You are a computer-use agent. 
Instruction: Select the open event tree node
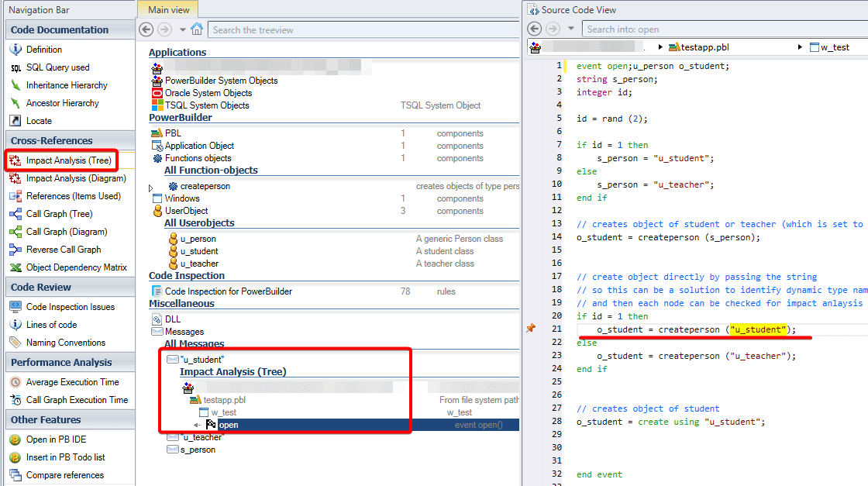(228, 425)
